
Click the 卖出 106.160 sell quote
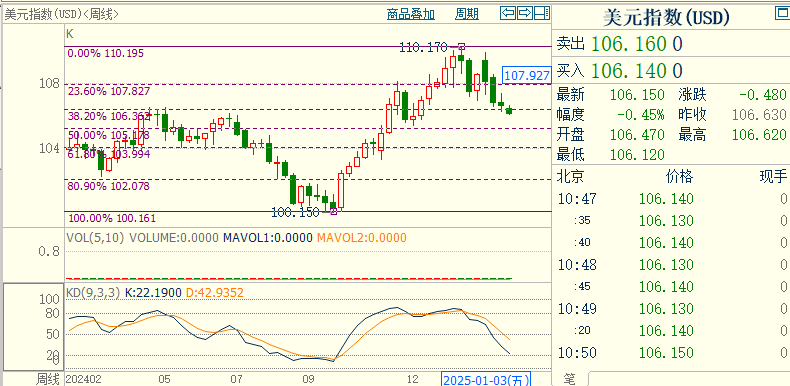(x=619, y=44)
